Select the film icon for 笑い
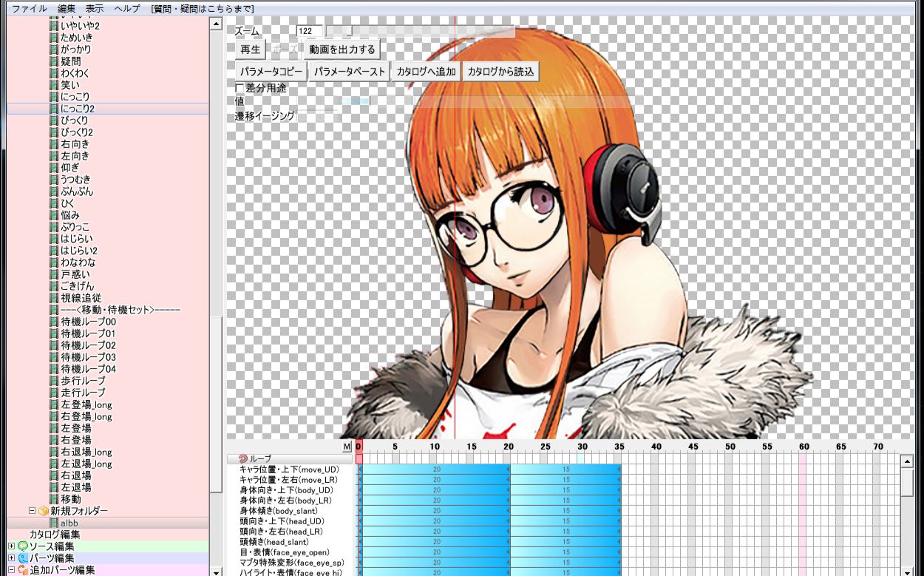The width and height of the screenshot is (924, 576). point(54,85)
